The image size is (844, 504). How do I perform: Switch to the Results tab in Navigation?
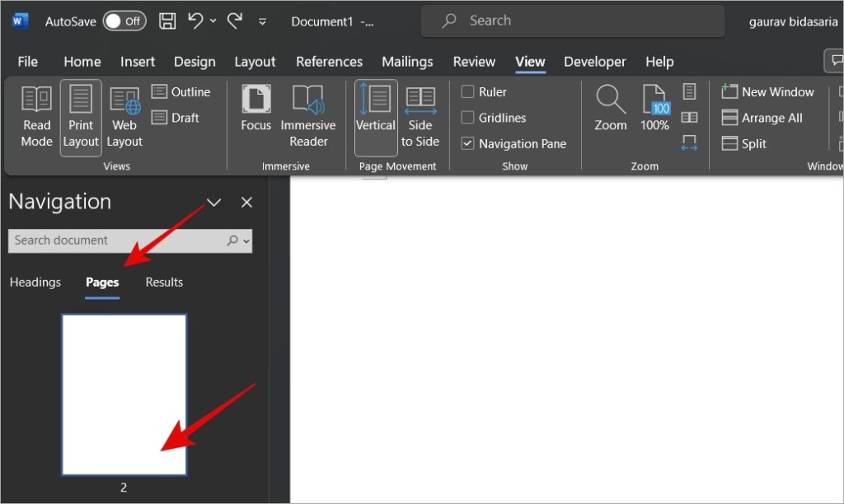tap(164, 282)
